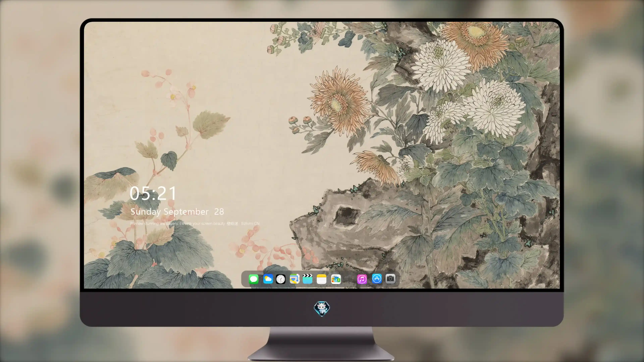Open the Camera app in the dock

(390, 279)
